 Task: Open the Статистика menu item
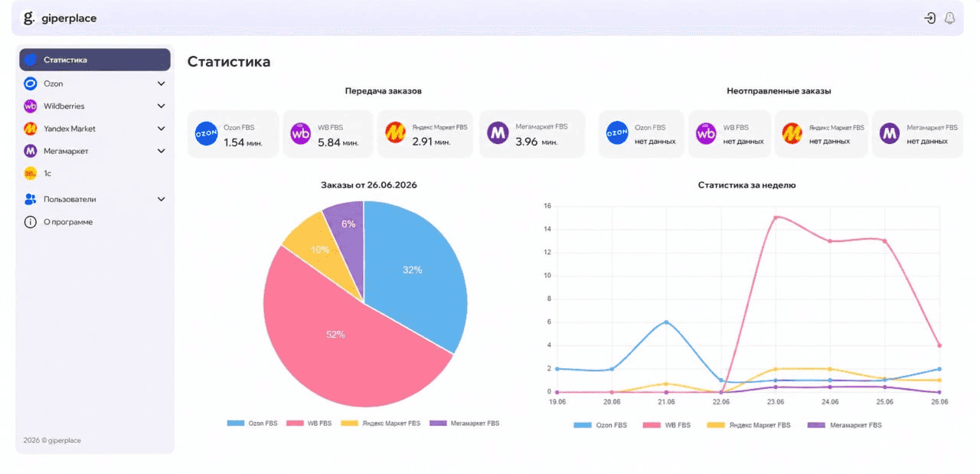tap(95, 60)
